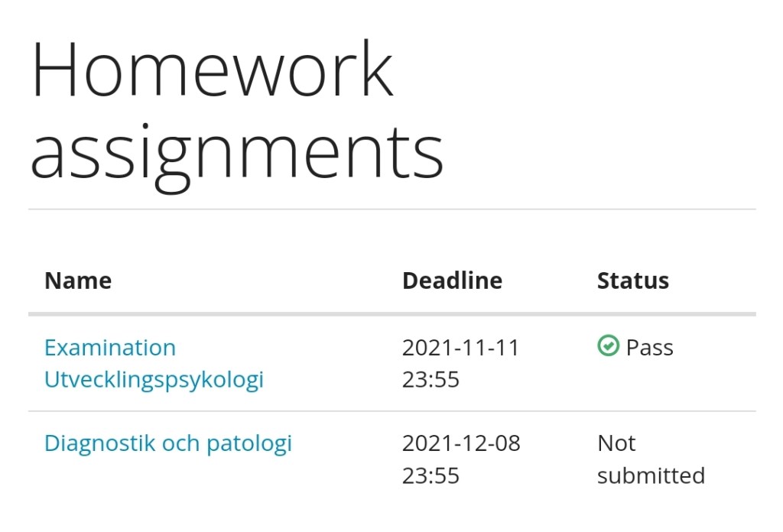Click the 23:55 time below 2021-11-11
Screen dimensions: 783x532
pyautogui.click(x=430, y=380)
